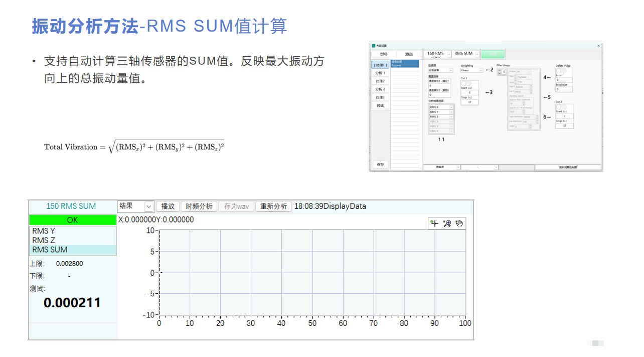Run 时频分析 from the toolbar

tap(199, 206)
